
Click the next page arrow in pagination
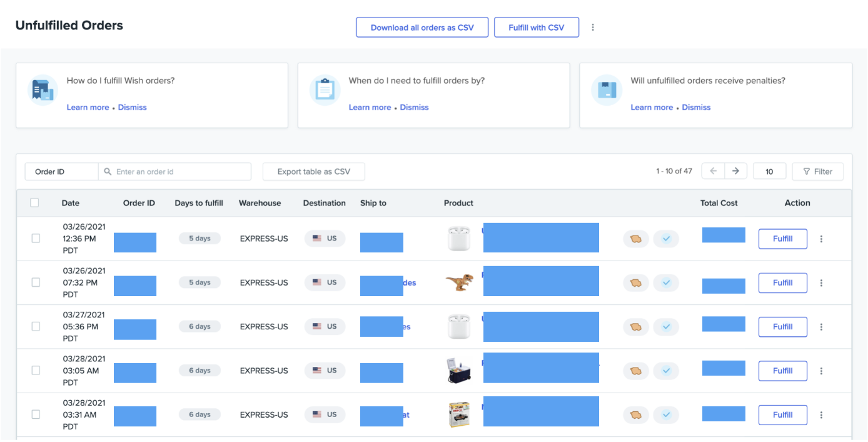pos(735,171)
